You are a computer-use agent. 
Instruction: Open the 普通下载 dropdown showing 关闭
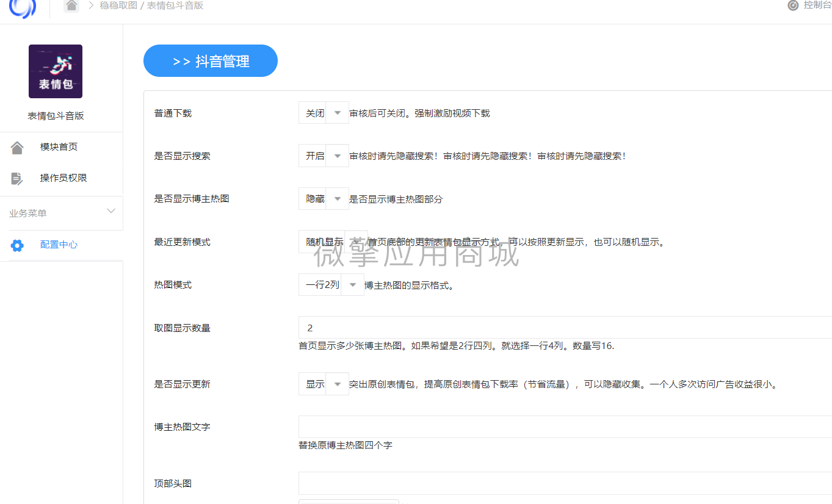[324, 113]
